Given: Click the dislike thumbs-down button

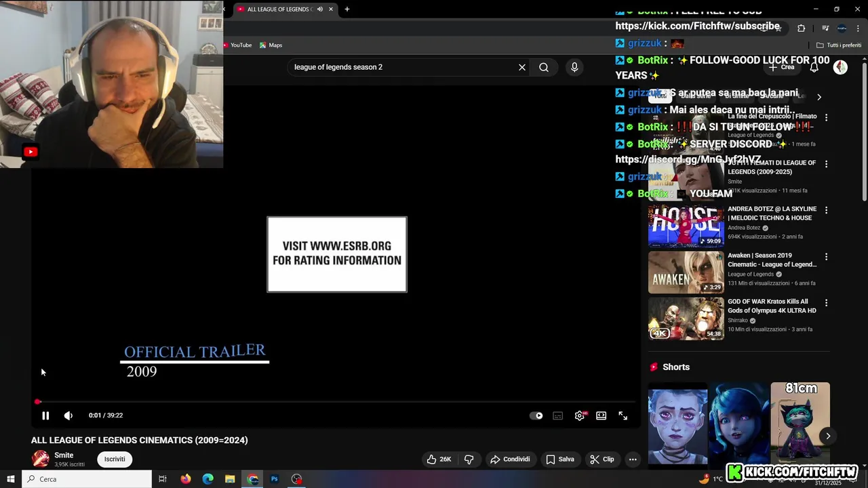Looking at the screenshot, I should click(469, 459).
